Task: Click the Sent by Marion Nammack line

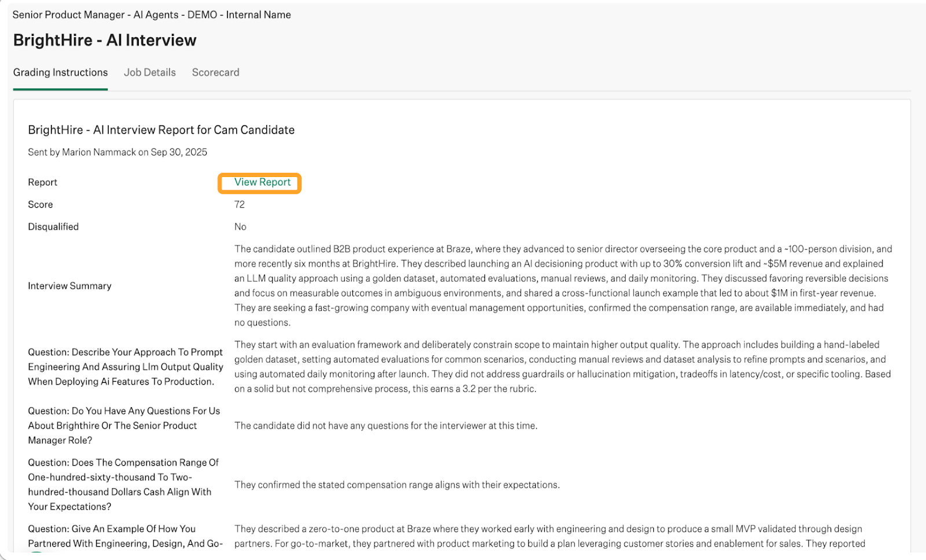Action: point(117,152)
